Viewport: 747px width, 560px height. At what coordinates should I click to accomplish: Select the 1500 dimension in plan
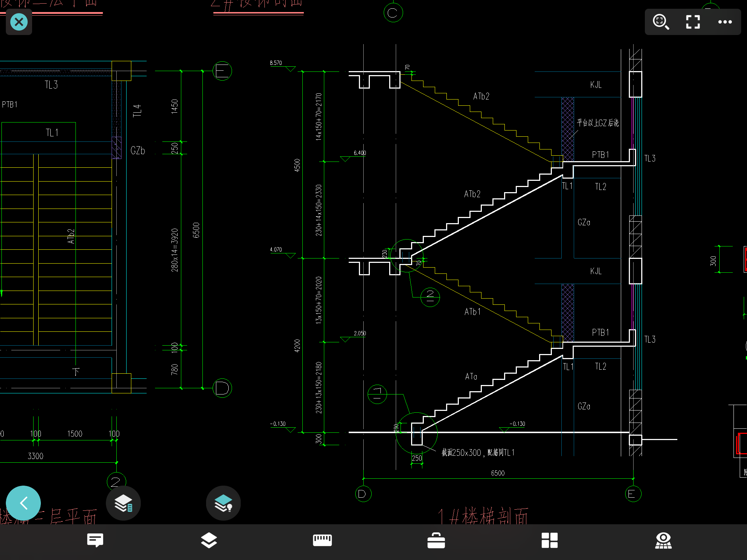(x=74, y=433)
